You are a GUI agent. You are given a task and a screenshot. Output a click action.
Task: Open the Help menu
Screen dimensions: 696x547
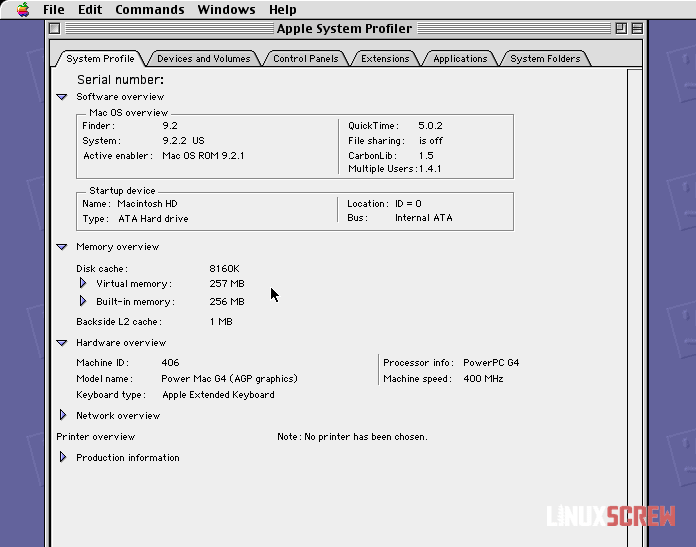tap(282, 9)
